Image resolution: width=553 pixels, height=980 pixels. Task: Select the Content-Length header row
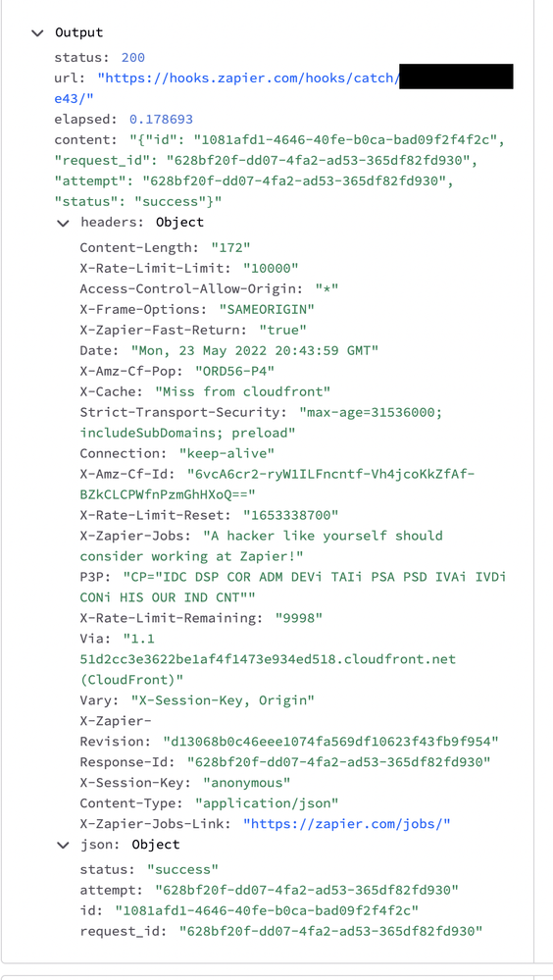coord(165,247)
